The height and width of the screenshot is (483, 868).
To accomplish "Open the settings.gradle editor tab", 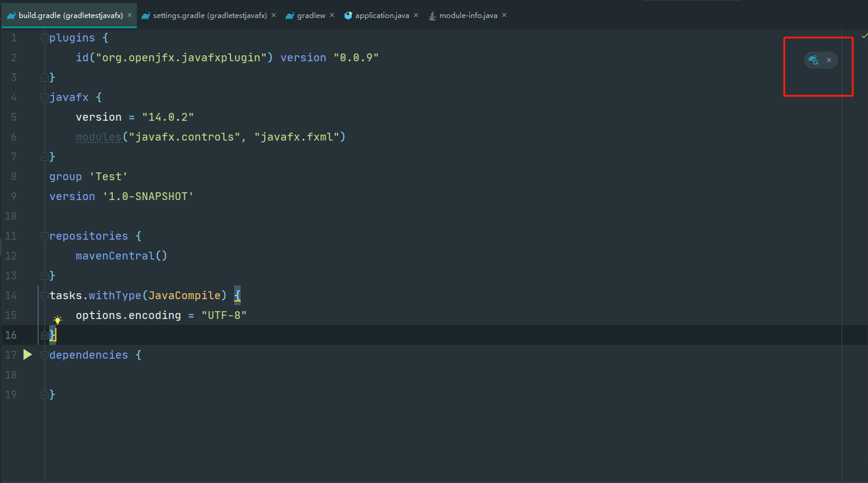I will (x=209, y=16).
